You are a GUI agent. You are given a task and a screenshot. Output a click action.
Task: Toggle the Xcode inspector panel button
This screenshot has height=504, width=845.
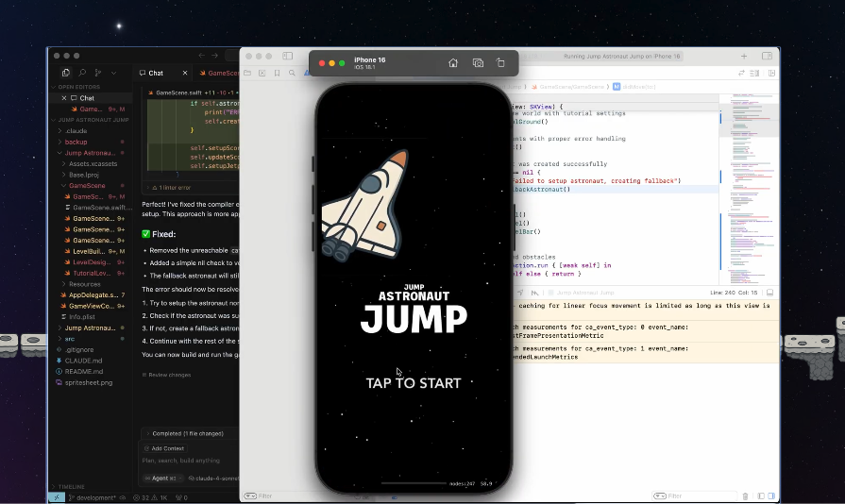(x=768, y=57)
